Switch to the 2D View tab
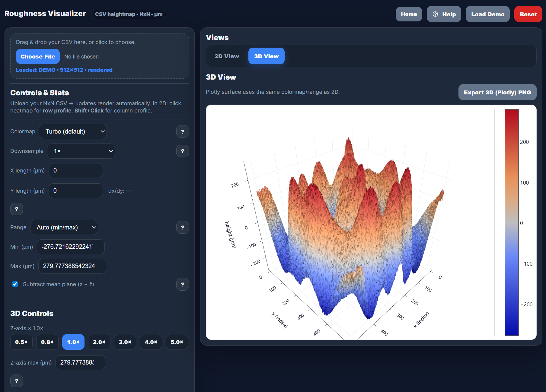The height and width of the screenshot is (392, 546). point(226,56)
